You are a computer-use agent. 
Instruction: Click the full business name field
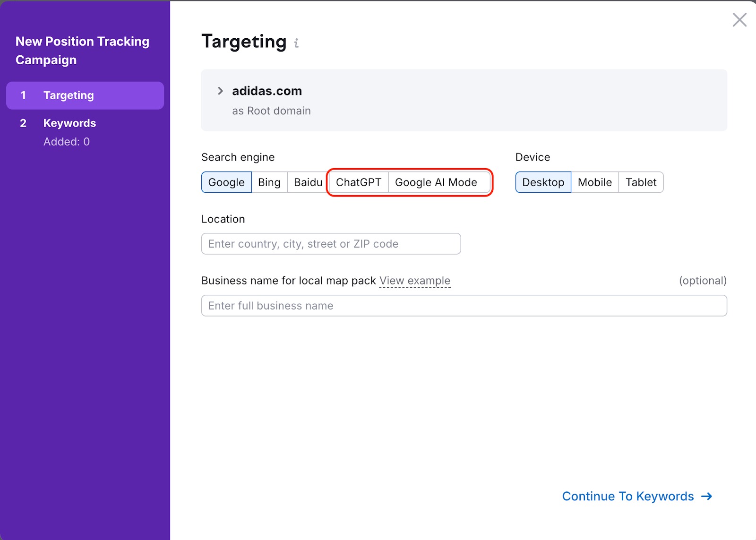click(x=464, y=306)
